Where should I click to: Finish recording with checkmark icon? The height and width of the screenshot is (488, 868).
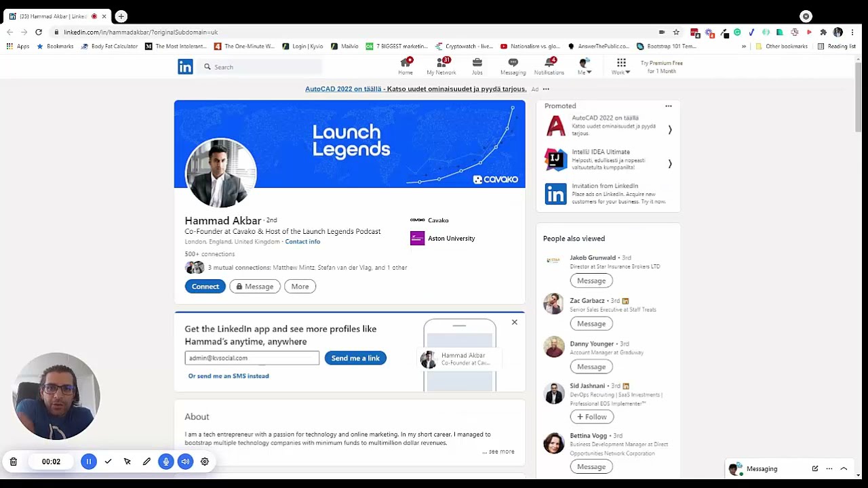pos(108,462)
